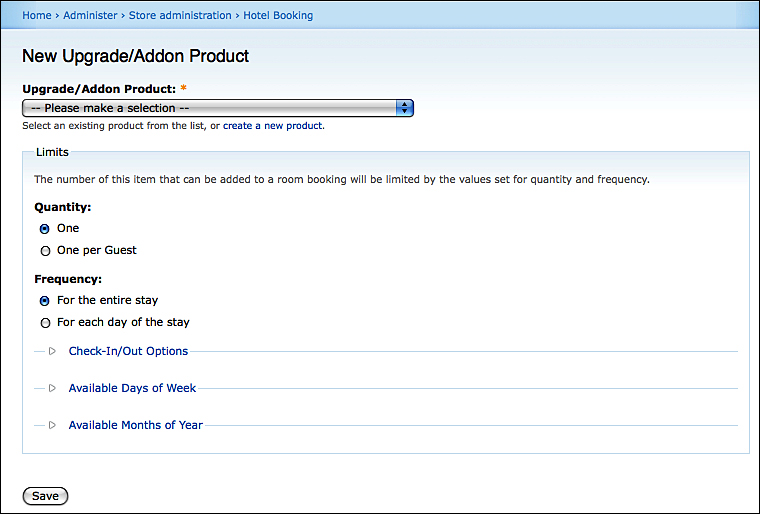The width and height of the screenshot is (760, 514).
Task: Click the triangle icon beside Available Months of Year
Action: click(52, 425)
